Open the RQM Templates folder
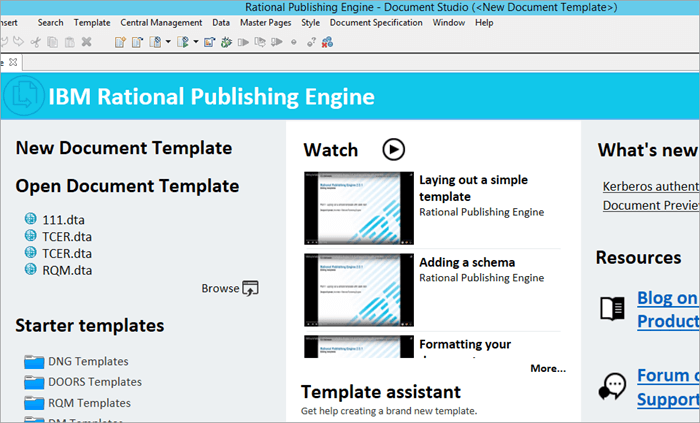 [78, 403]
